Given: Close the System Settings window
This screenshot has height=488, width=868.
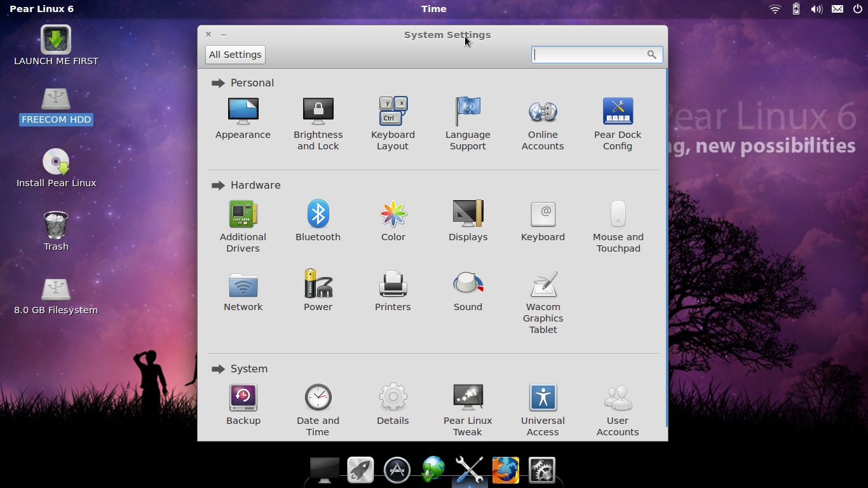Looking at the screenshot, I should click(x=208, y=34).
